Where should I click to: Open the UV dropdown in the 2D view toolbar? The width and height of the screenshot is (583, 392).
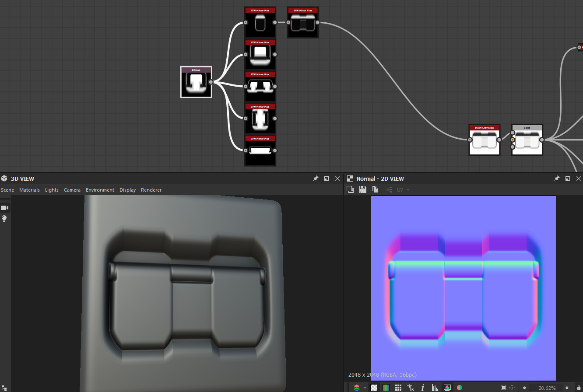[403, 189]
